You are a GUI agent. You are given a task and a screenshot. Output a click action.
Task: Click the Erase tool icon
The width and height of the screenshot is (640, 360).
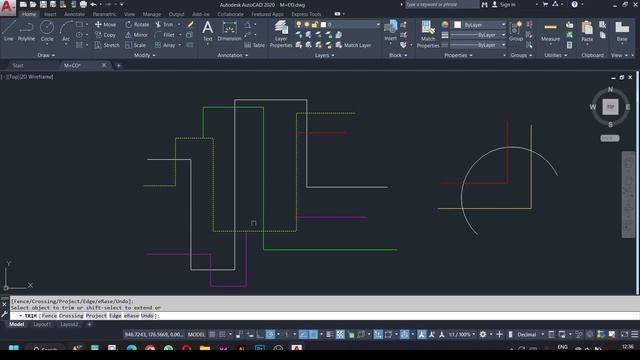point(190,24)
